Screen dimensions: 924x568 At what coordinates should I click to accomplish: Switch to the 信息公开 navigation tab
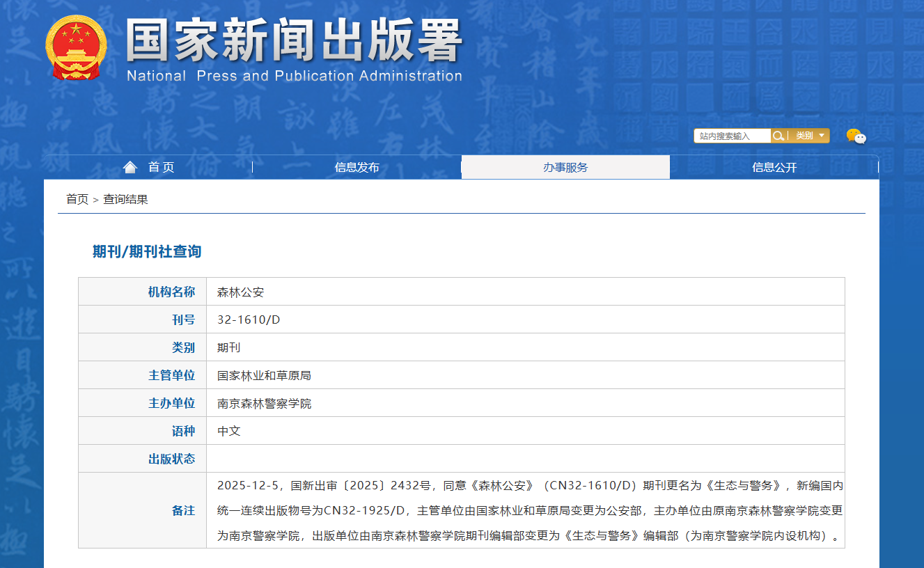pyautogui.click(x=774, y=167)
